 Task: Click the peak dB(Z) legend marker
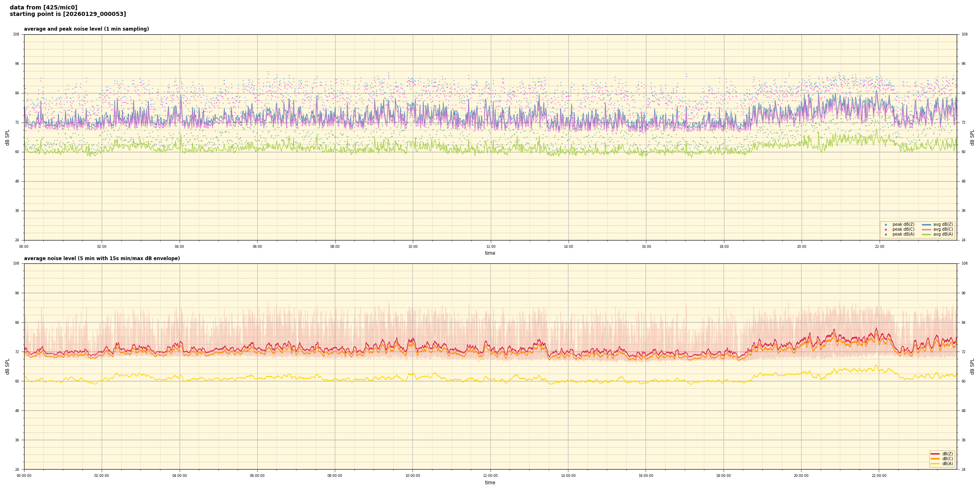tap(886, 225)
